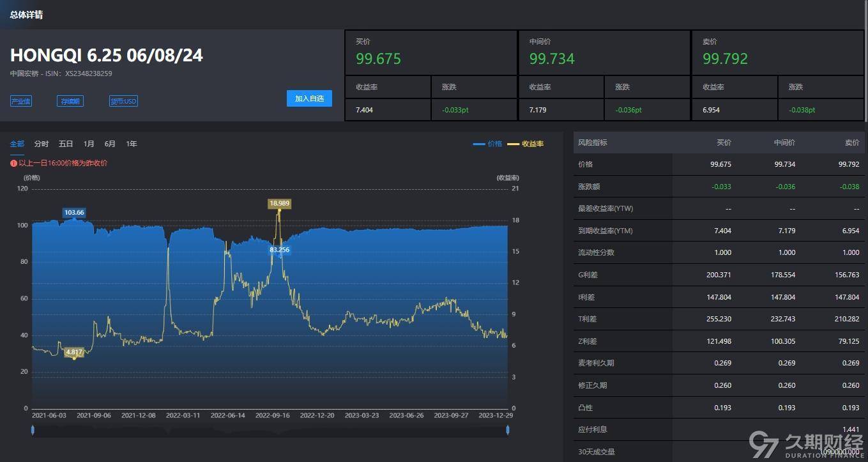
Task: Select the 1年 range tab
Action: tap(132, 144)
